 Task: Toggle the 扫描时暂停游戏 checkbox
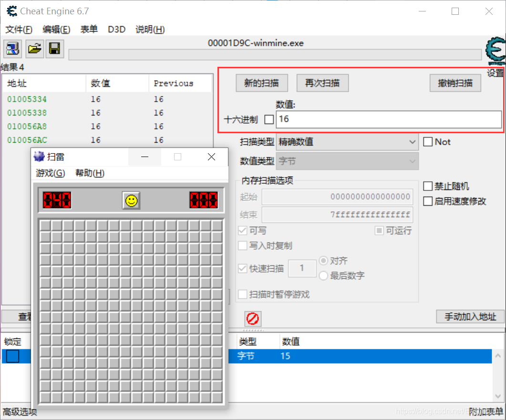242,294
